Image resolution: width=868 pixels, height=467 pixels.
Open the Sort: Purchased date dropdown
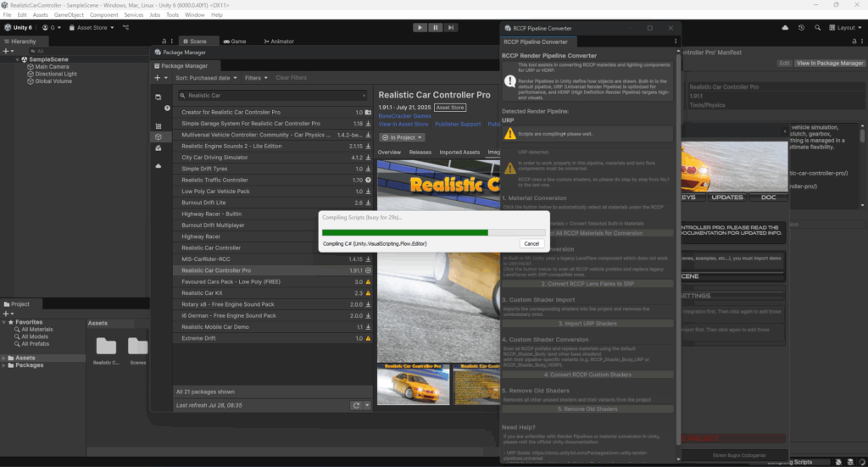coord(207,78)
